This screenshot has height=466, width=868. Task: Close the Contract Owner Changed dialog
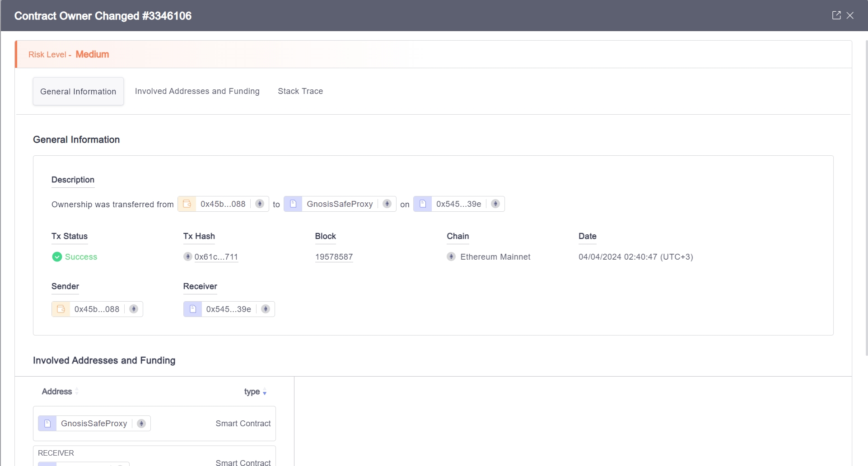coord(850,15)
